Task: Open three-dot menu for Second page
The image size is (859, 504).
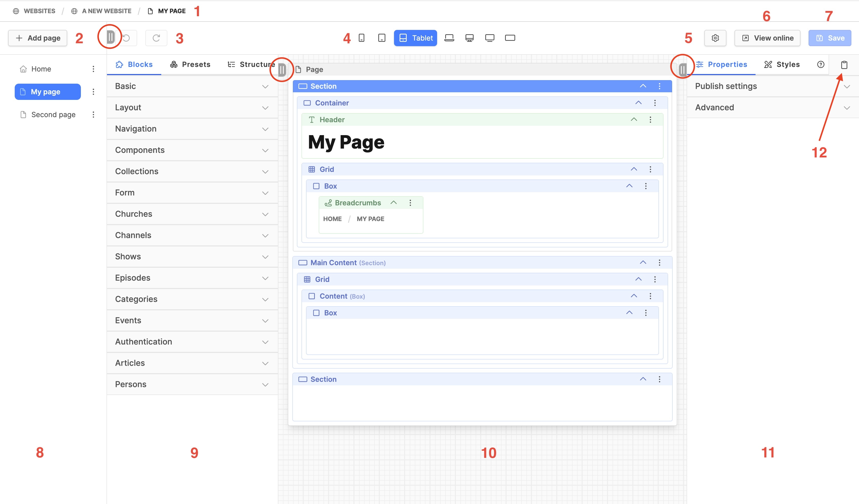Action: pos(93,115)
